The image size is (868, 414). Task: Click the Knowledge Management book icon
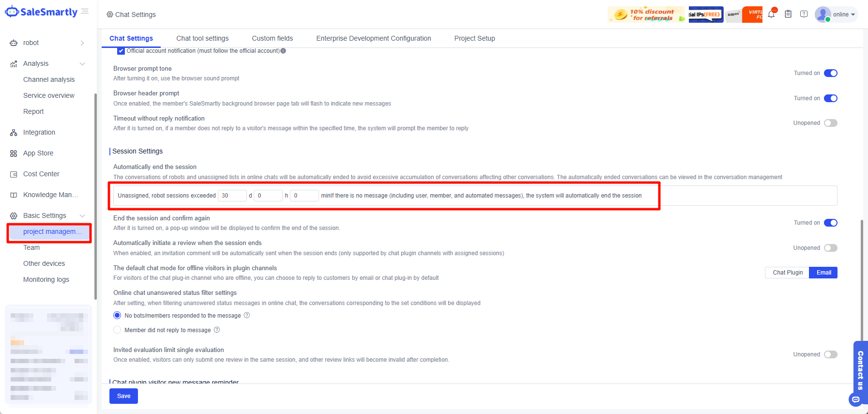14,195
